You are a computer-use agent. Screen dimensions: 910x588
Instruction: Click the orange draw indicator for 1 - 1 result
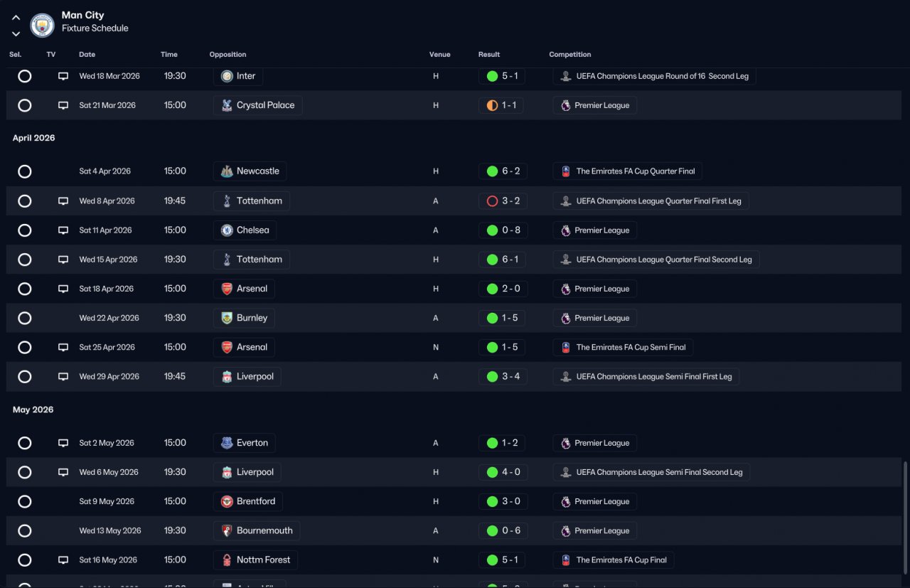pos(492,105)
